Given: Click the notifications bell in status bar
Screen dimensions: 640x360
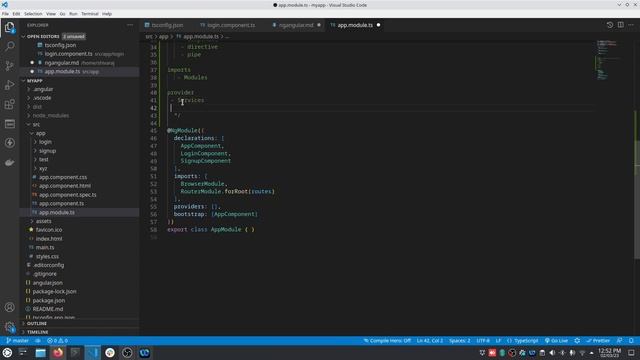Looking at the screenshot, I should tap(631, 340).
